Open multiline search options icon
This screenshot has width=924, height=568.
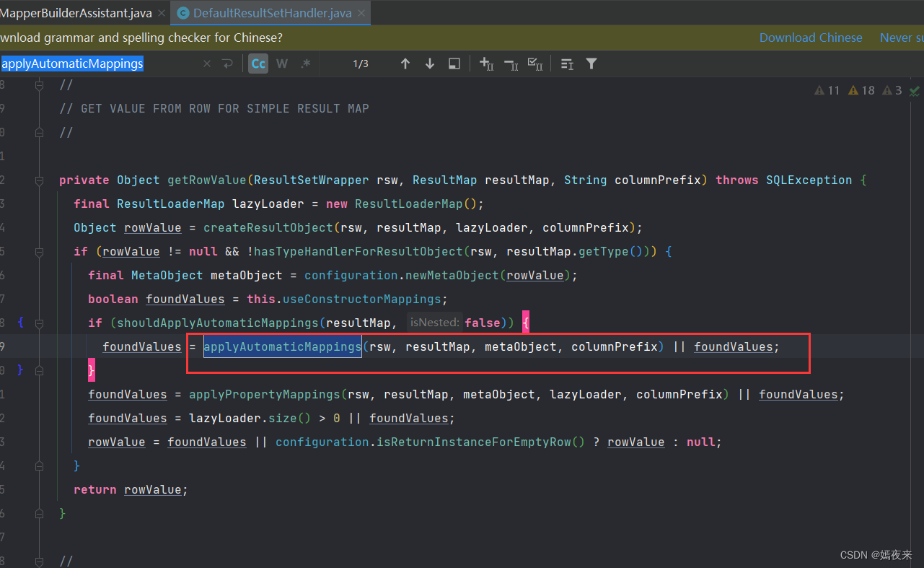point(567,64)
